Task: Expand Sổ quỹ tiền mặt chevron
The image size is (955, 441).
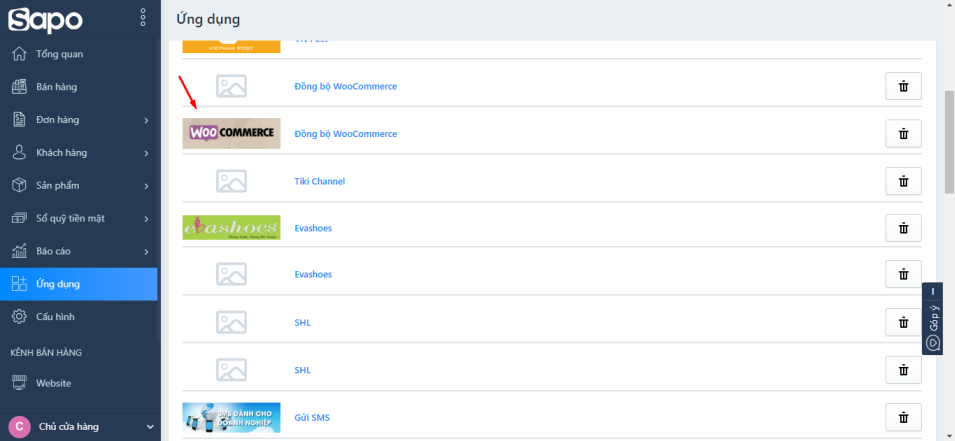Action: point(146,219)
